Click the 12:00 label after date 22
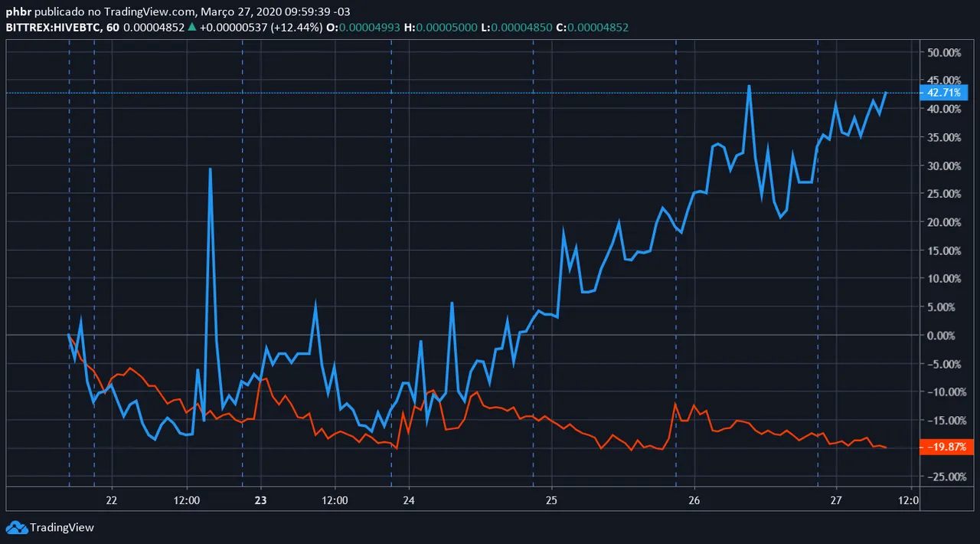Viewport: 980px width, 544px height. point(187,500)
